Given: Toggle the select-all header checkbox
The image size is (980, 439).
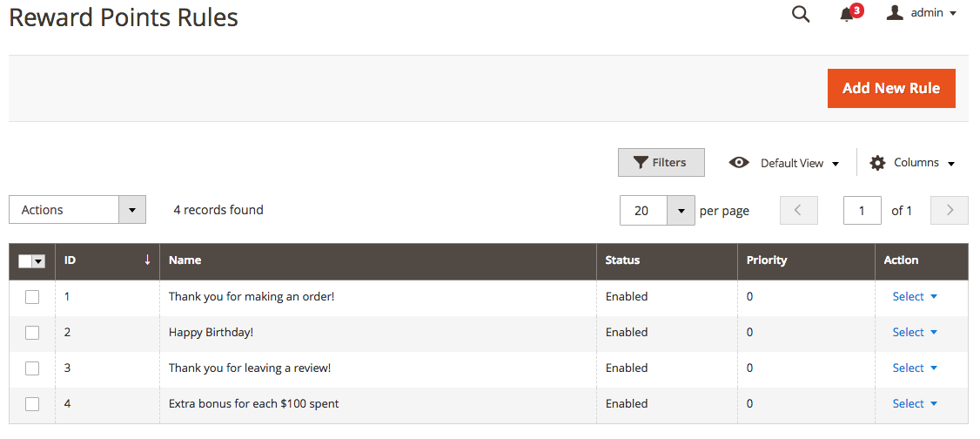Looking at the screenshot, I should 25,261.
